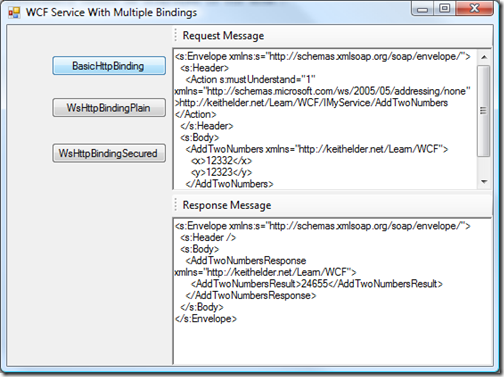Click the <y>12323</y> line in request

[x=222, y=172]
